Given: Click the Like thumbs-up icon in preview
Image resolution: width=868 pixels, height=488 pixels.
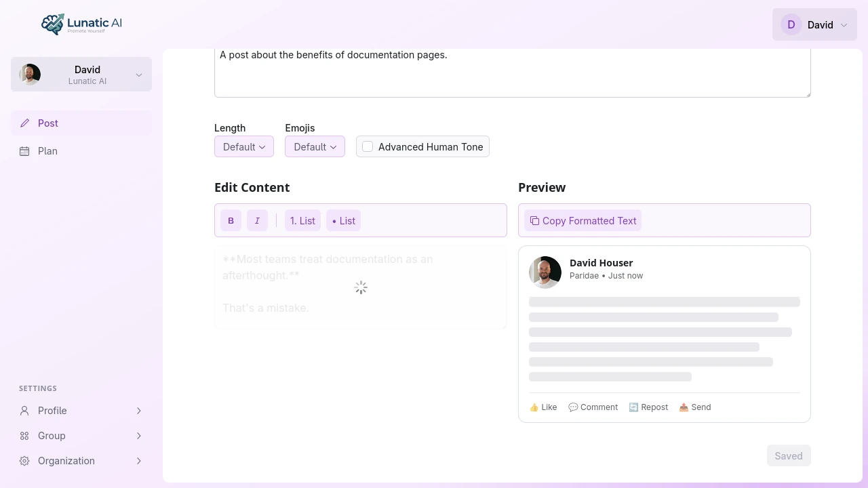Looking at the screenshot, I should (x=534, y=407).
